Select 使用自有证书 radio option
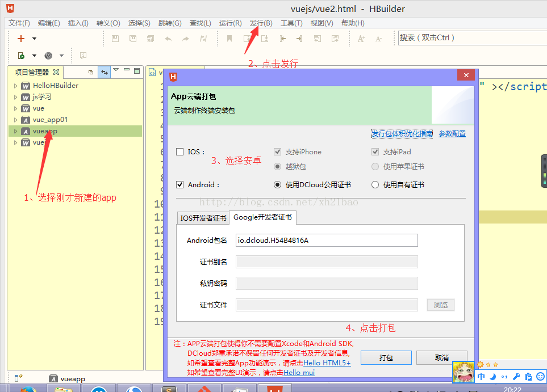Viewport: 547px width, 392px height. (x=375, y=185)
